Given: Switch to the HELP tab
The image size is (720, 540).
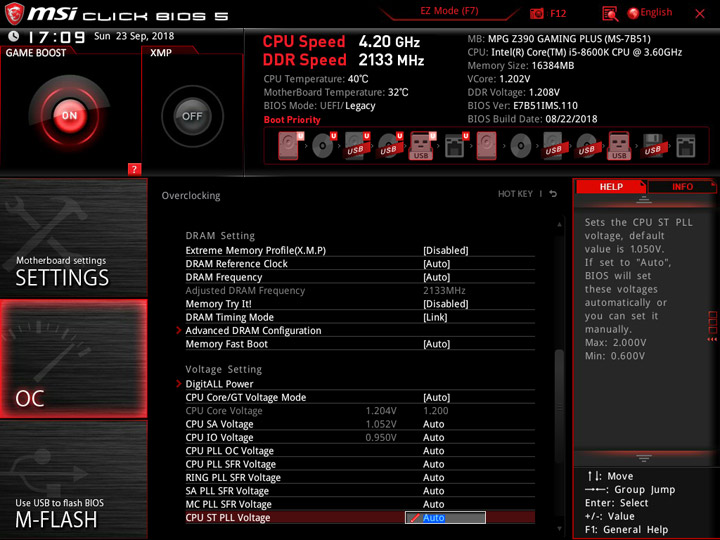Looking at the screenshot, I should (611, 186).
